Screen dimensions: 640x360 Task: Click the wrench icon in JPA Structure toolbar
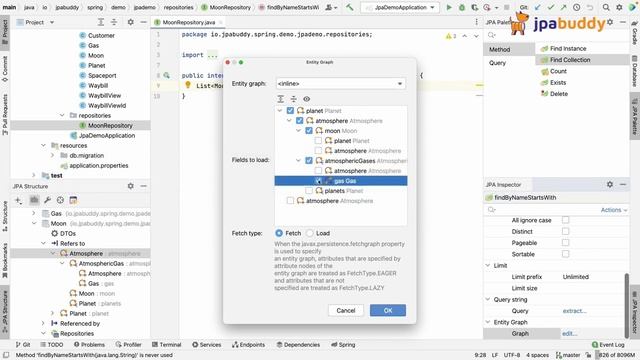pos(47,200)
